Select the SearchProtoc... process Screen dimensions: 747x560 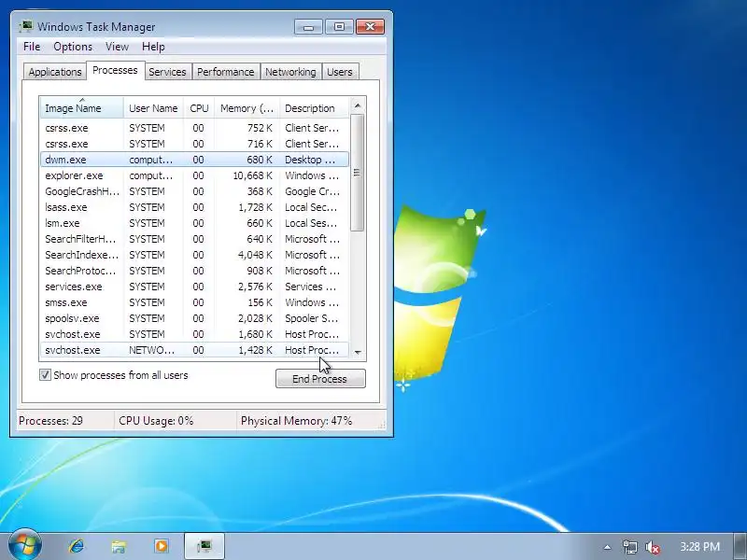point(194,271)
